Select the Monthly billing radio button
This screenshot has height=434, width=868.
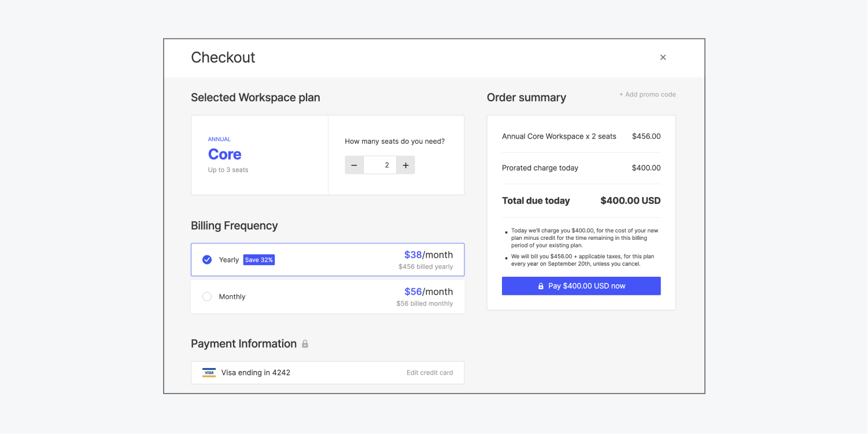point(207,296)
